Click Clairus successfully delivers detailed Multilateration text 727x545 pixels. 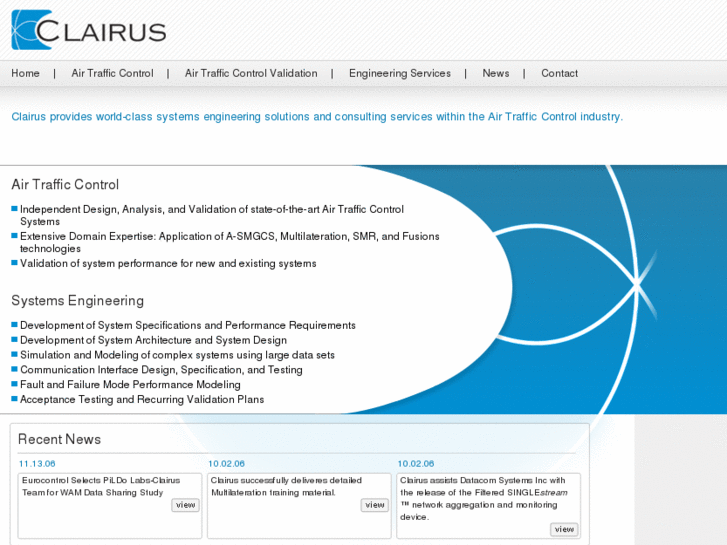coord(286,486)
